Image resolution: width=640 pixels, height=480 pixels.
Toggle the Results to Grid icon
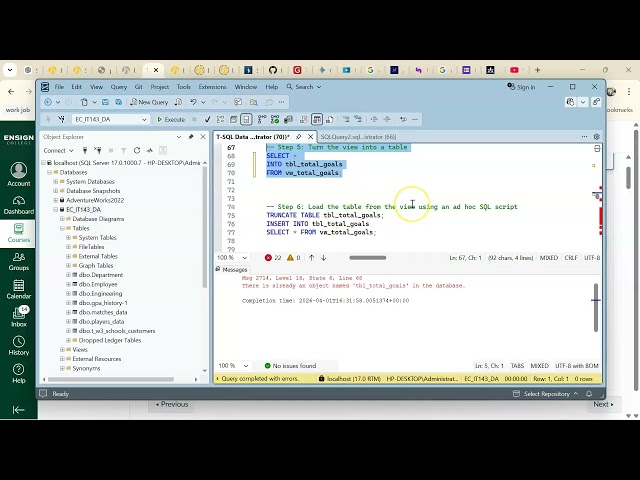tap(317, 119)
